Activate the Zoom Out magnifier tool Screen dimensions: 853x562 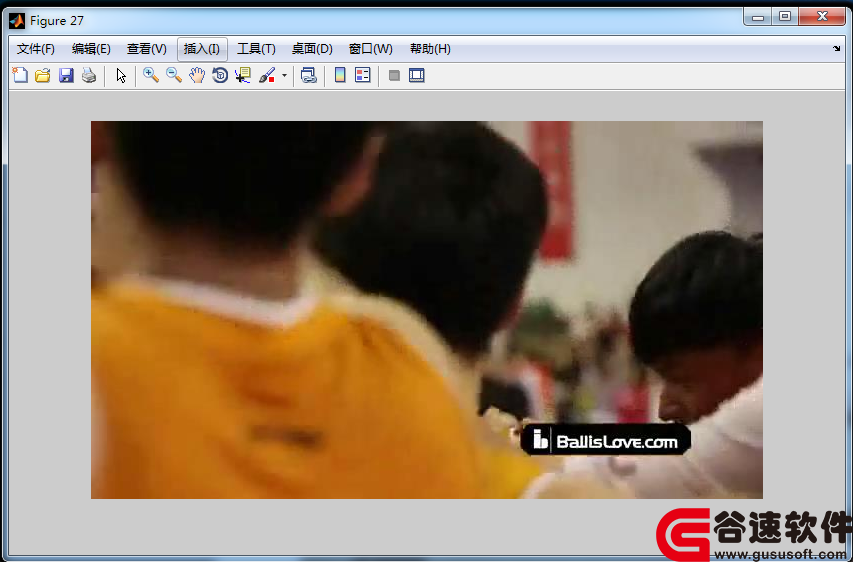[174, 75]
